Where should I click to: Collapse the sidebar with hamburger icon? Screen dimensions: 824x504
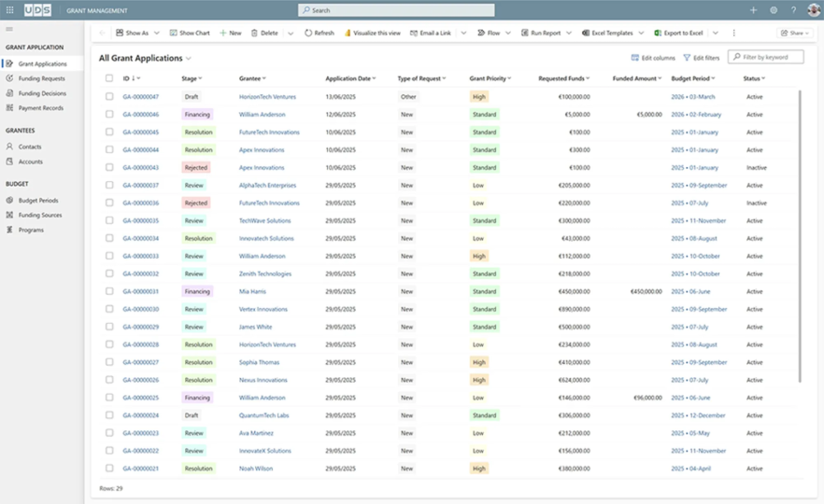pyautogui.click(x=9, y=30)
